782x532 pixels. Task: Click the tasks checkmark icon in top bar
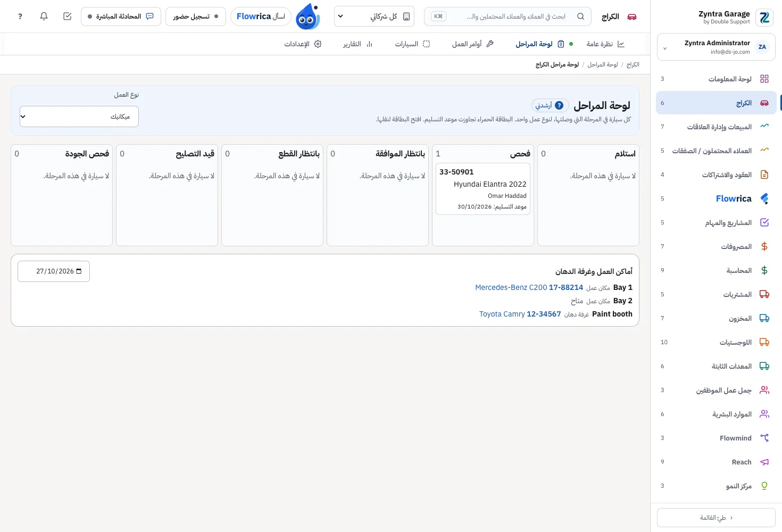67,16
